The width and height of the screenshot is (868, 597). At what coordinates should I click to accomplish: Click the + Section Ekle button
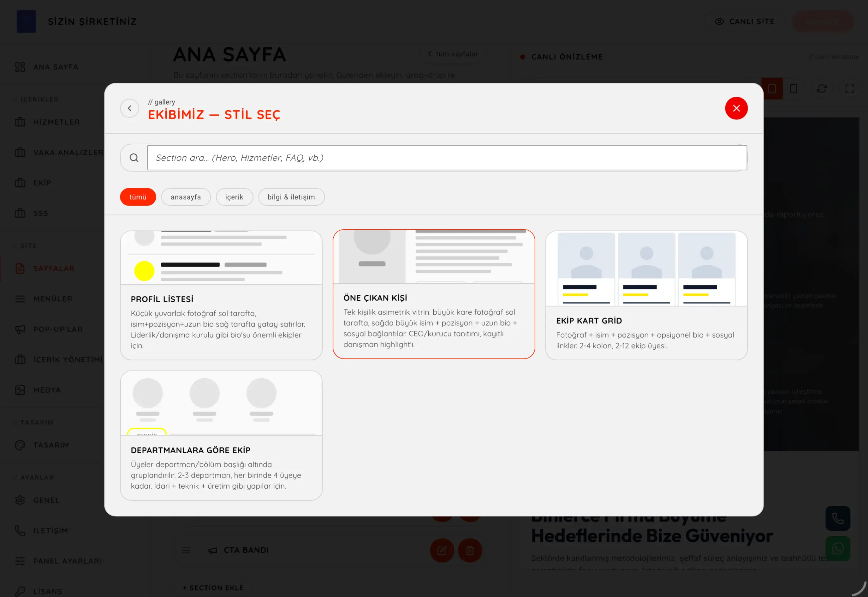coord(213,588)
